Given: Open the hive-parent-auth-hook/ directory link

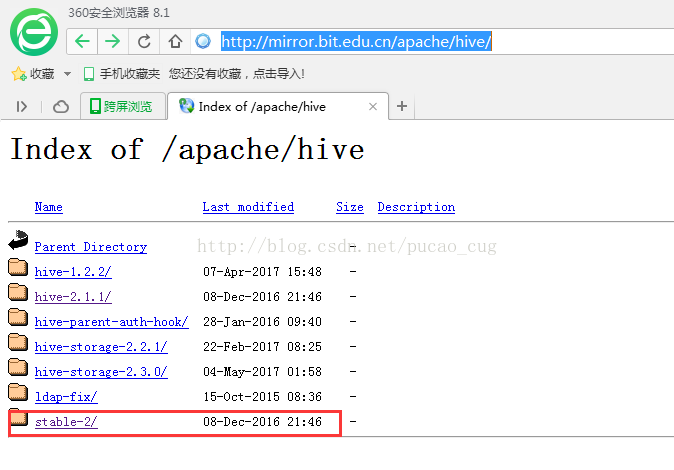Looking at the screenshot, I should click(x=111, y=322).
